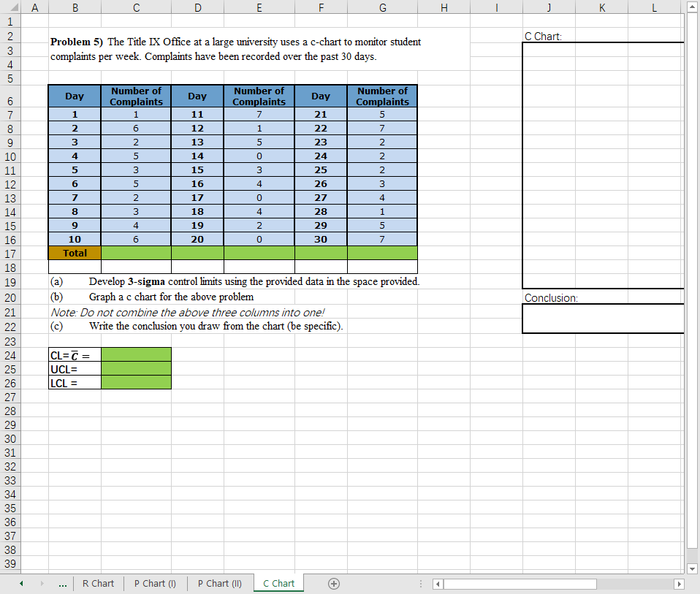
Task: Switch to the P Chart (I) tab
Action: pos(155,583)
